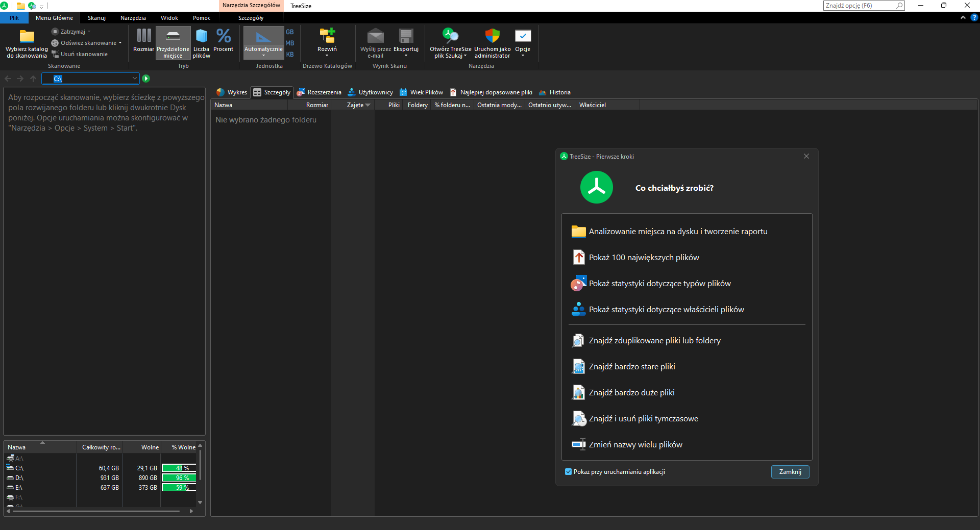Click the Zatrzymaj stop icon
Viewport: 980px width, 530px height.
coord(55,32)
